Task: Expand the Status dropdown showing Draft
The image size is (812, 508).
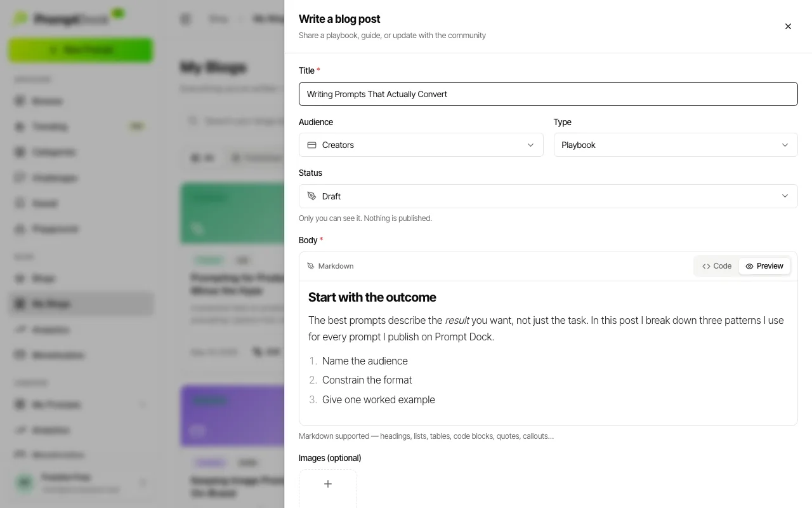Action: point(548,196)
